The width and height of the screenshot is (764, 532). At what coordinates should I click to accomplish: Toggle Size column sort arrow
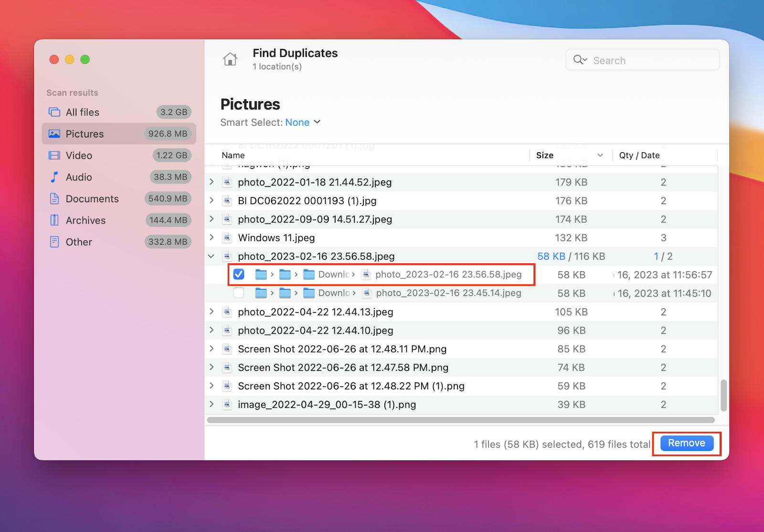(x=600, y=155)
